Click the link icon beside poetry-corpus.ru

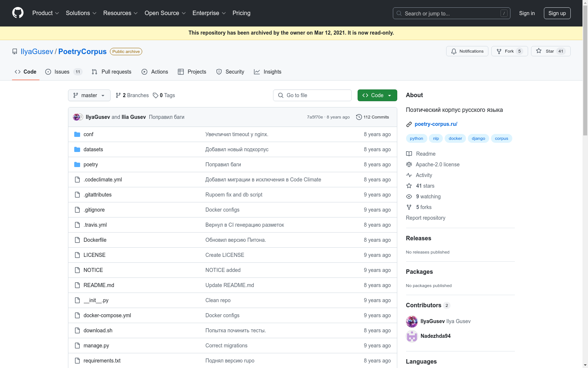coord(409,124)
